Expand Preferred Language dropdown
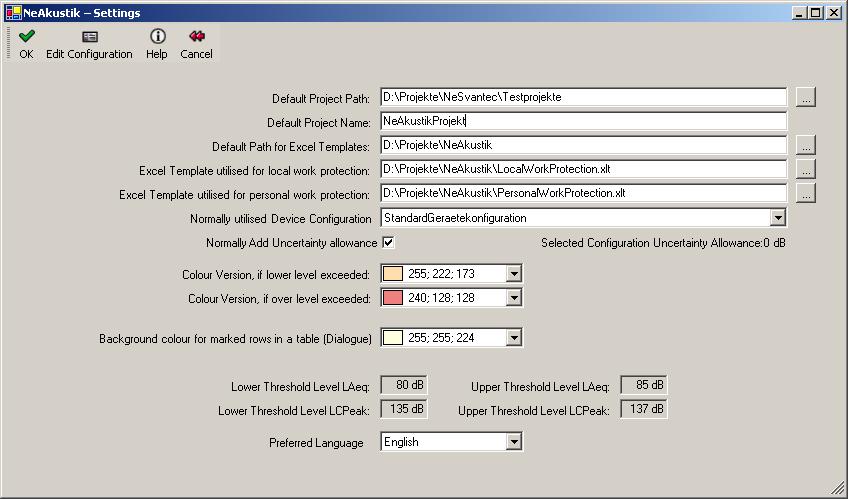This screenshot has width=848, height=499. point(514,442)
